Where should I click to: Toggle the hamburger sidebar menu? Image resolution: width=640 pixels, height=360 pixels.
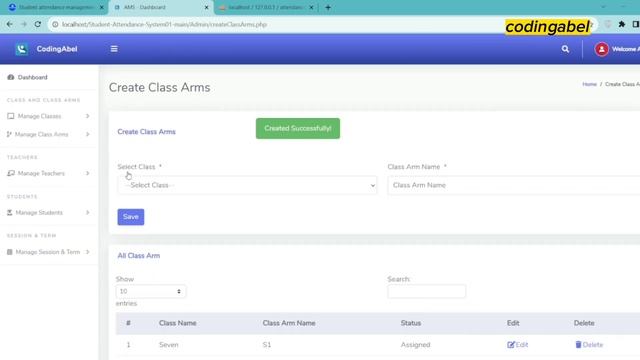114,49
